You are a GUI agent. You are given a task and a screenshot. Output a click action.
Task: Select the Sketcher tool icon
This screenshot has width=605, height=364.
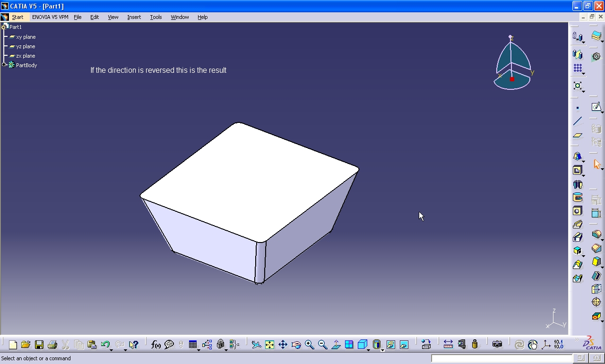point(596,107)
